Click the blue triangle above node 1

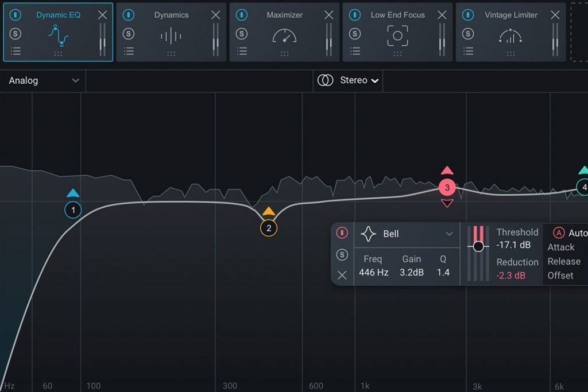click(x=73, y=193)
